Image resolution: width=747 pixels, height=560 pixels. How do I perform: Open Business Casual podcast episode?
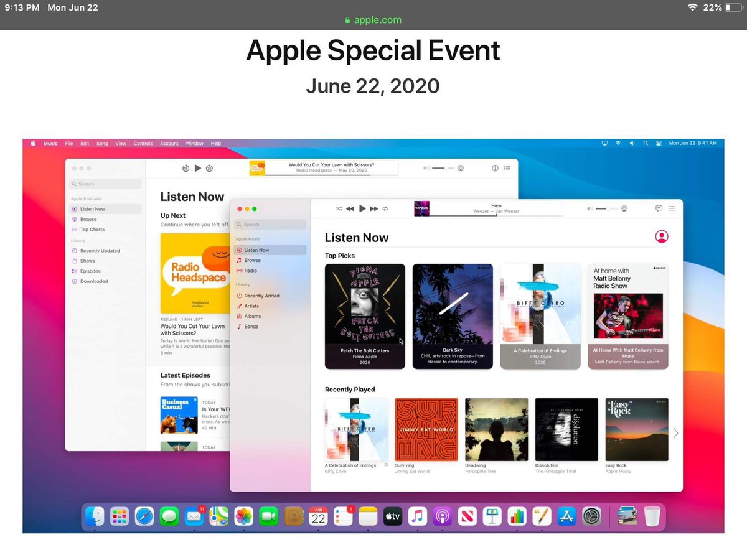(x=179, y=415)
